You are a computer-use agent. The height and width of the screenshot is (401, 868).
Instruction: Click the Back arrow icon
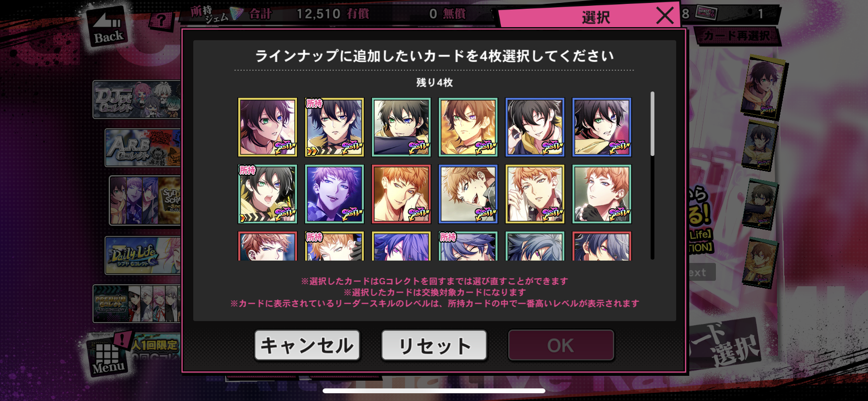coord(108,27)
